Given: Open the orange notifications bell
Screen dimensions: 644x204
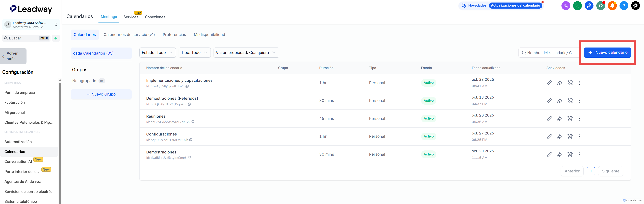Looking at the screenshot, I should pyautogui.click(x=612, y=6).
